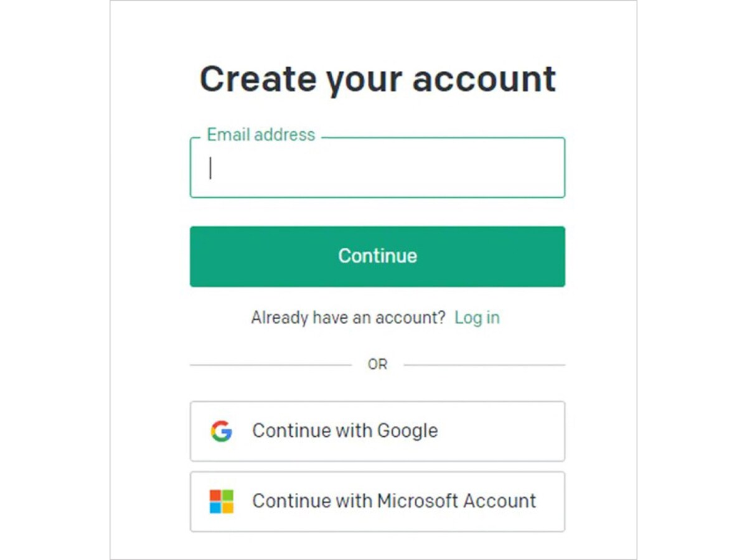
Task: Click the "Continue with Microsoft Account" text label
Action: coord(394,502)
